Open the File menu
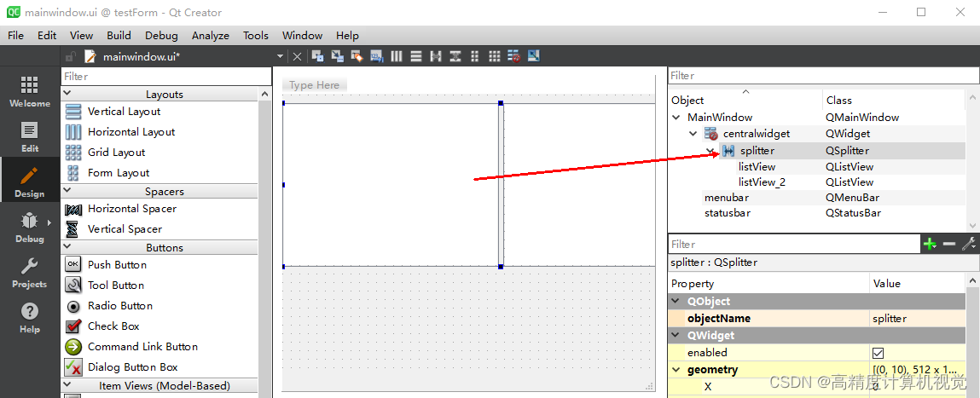The height and width of the screenshot is (398, 980). pyautogui.click(x=15, y=36)
